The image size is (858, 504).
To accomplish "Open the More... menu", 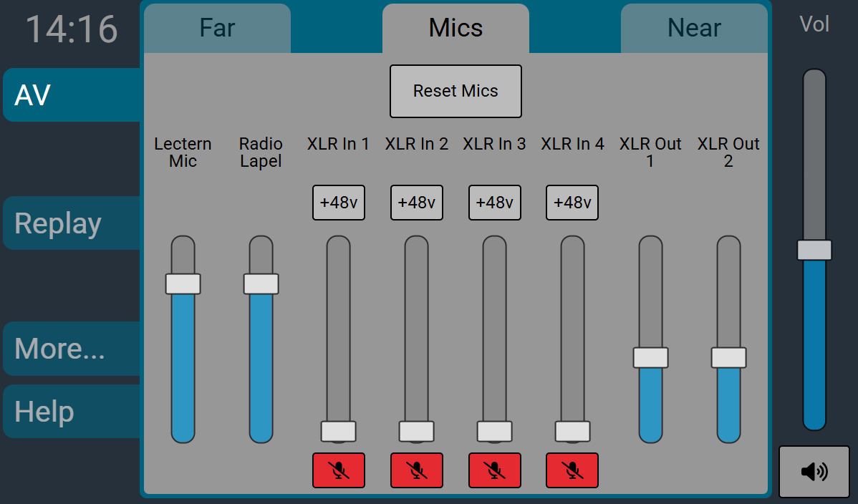I will (x=72, y=349).
